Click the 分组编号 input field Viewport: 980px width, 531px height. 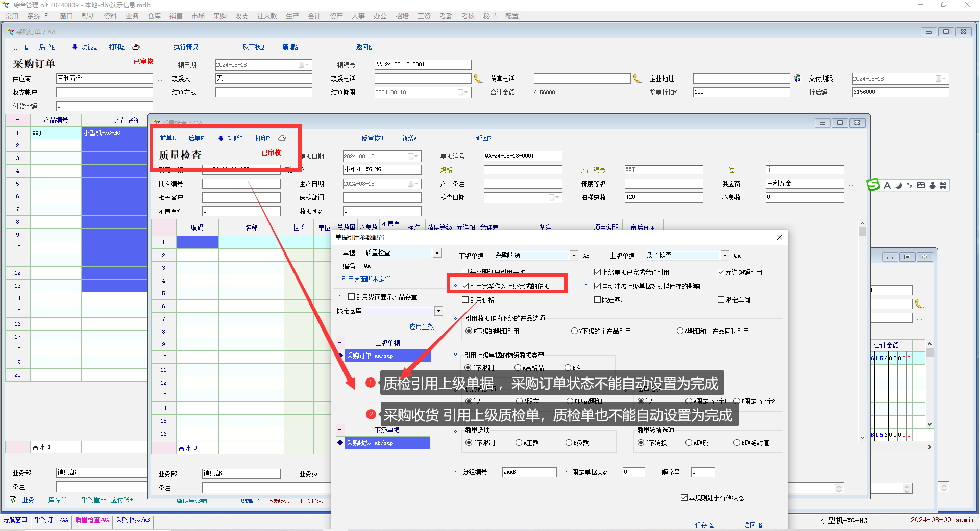[x=529, y=472]
